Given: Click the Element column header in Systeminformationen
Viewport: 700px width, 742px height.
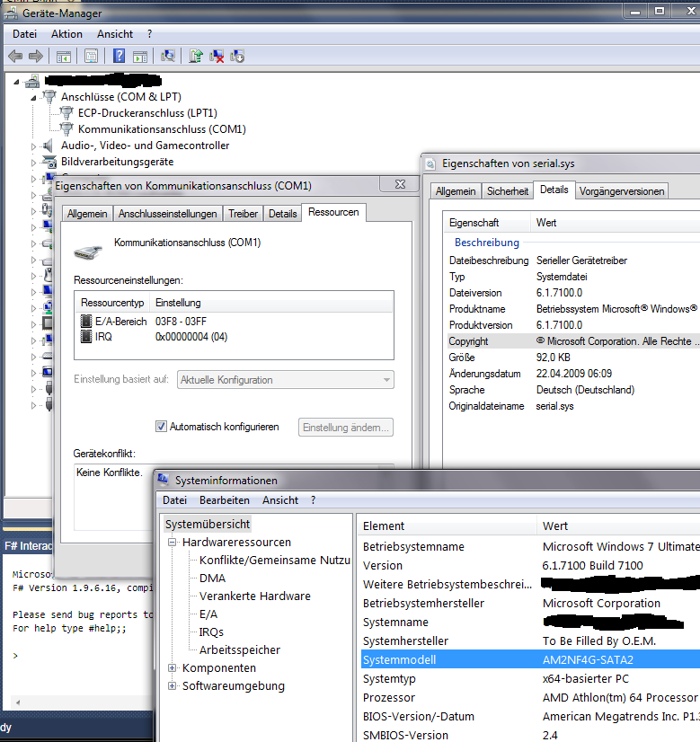Looking at the screenshot, I should [x=447, y=526].
